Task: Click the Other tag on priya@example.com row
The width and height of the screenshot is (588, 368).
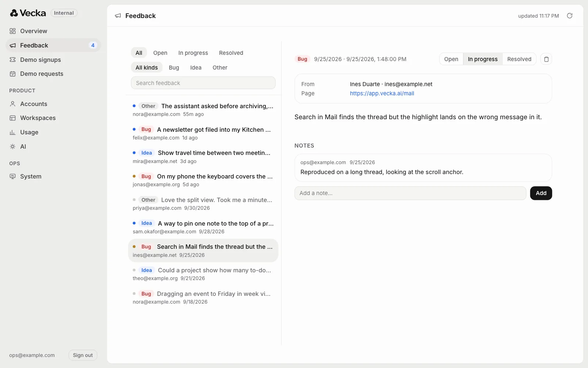Action: (x=148, y=200)
